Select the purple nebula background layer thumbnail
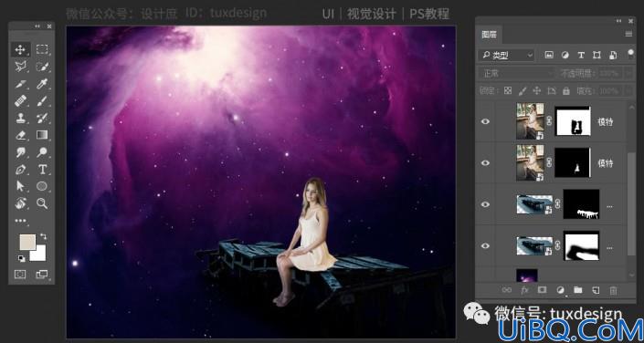 (x=527, y=275)
